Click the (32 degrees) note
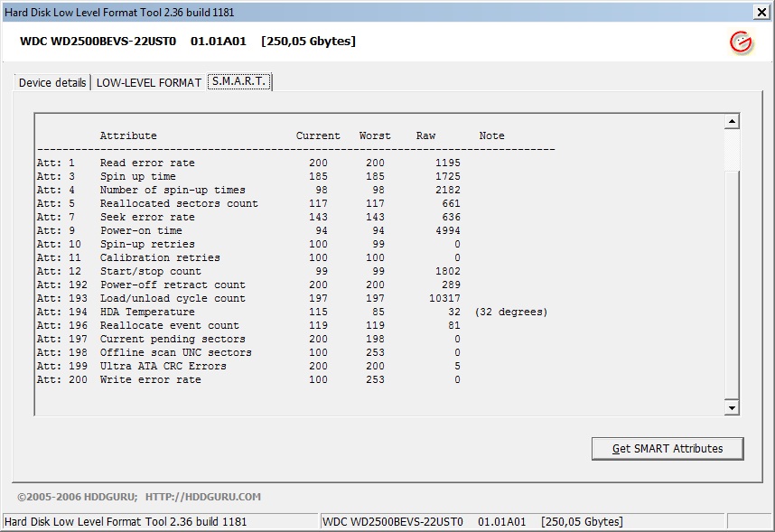 [511, 312]
